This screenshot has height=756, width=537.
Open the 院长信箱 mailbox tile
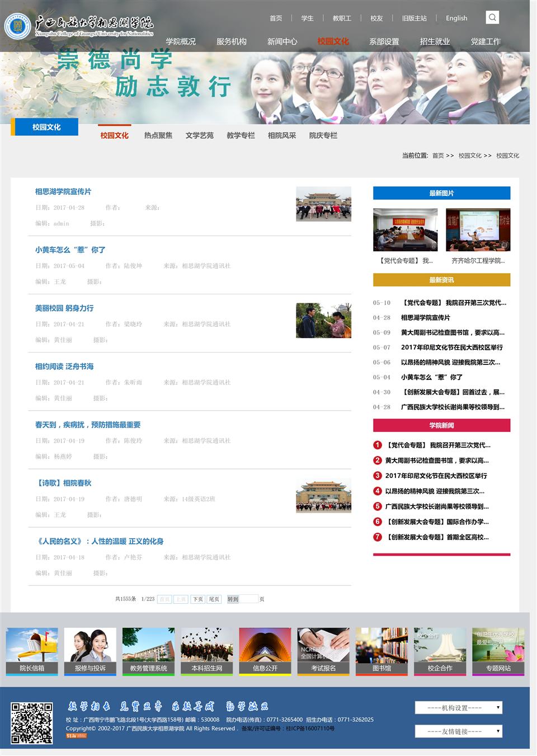[x=32, y=651]
